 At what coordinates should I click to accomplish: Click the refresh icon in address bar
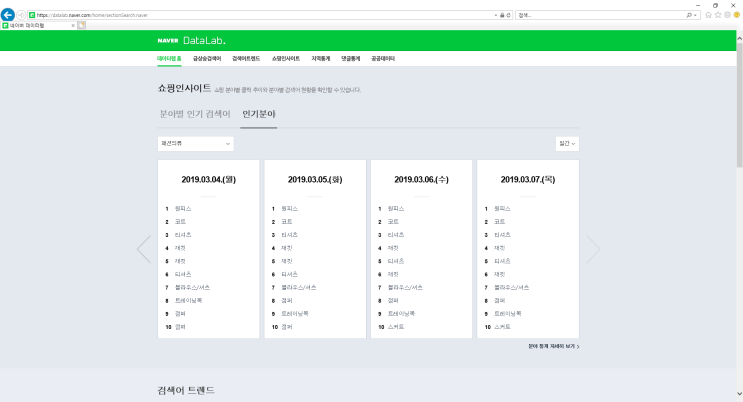508,15
